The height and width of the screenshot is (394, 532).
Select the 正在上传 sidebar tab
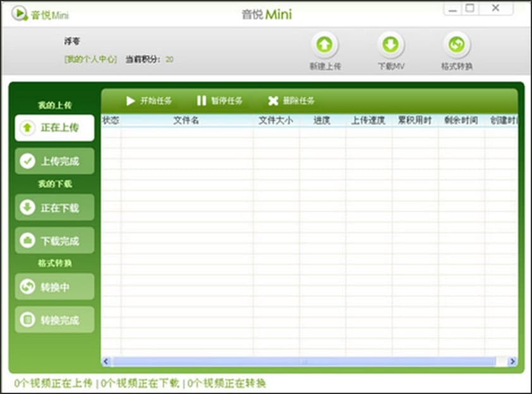(54, 128)
